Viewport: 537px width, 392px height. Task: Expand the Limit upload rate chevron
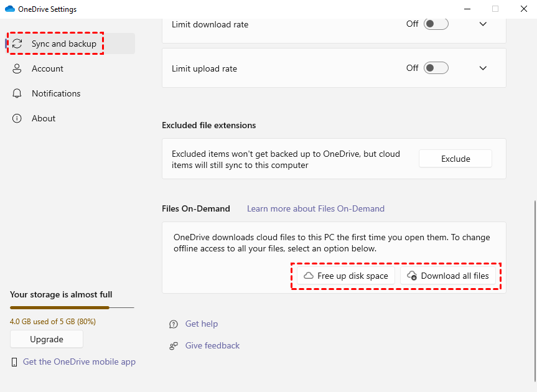pyautogui.click(x=483, y=68)
